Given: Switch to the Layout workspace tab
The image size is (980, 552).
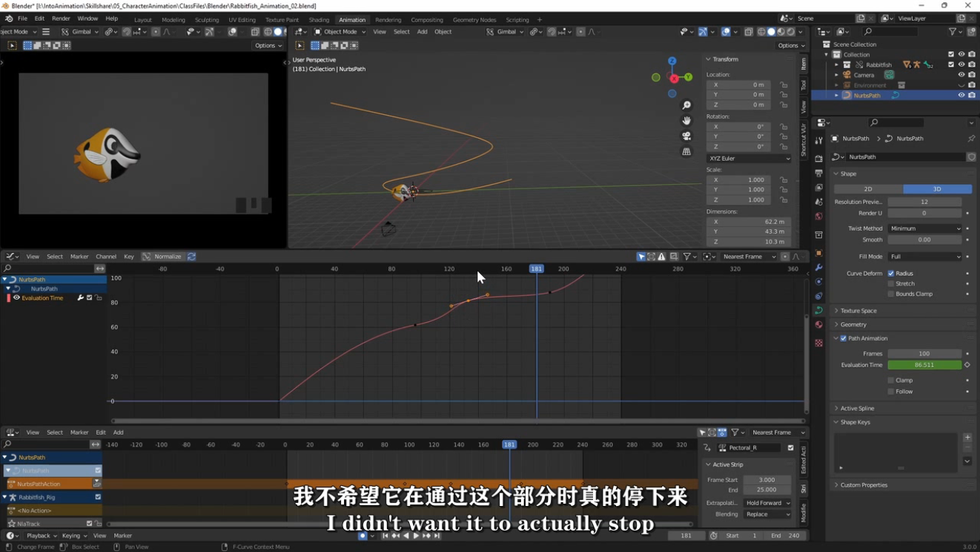Looking at the screenshot, I should point(143,20).
